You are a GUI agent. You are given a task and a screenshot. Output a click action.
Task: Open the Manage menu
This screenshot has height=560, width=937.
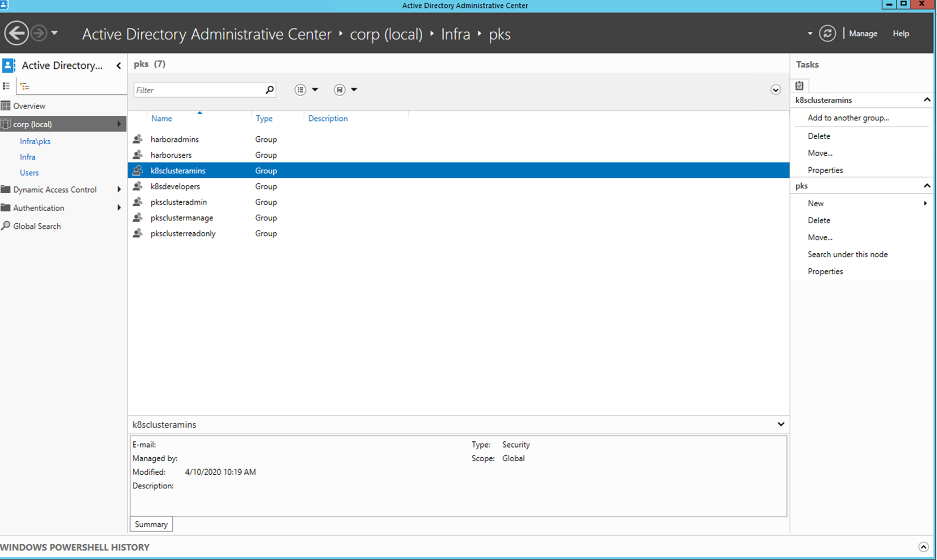coord(863,34)
